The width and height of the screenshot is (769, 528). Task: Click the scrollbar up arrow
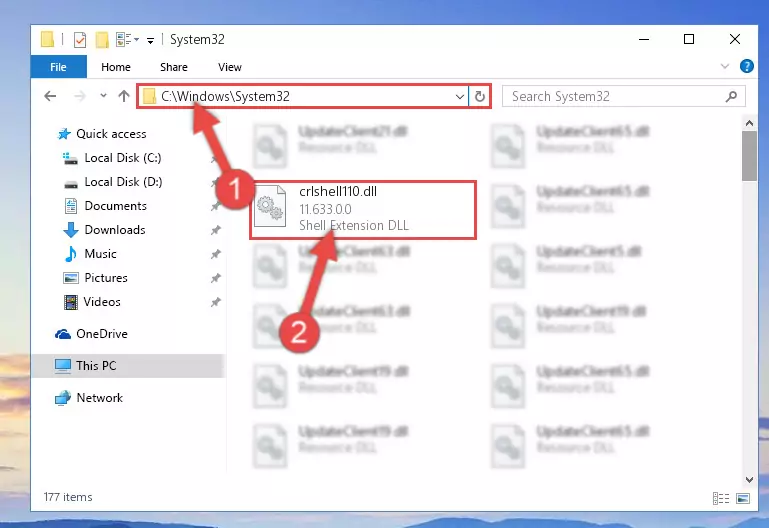coord(749,123)
